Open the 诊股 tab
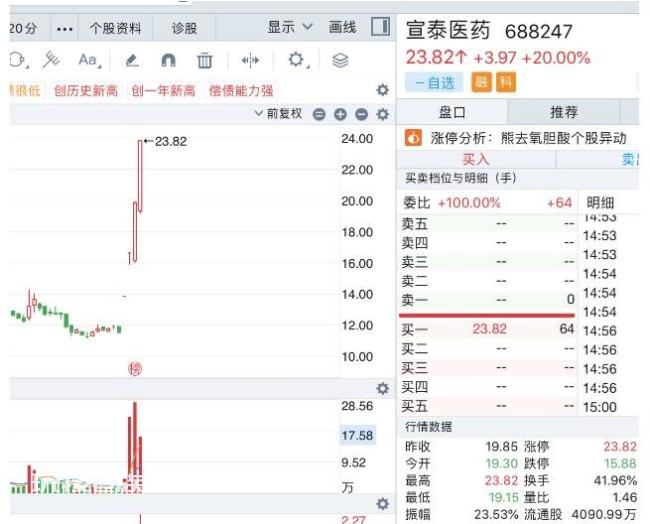The height and width of the screenshot is (524, 650). [184, 28]
